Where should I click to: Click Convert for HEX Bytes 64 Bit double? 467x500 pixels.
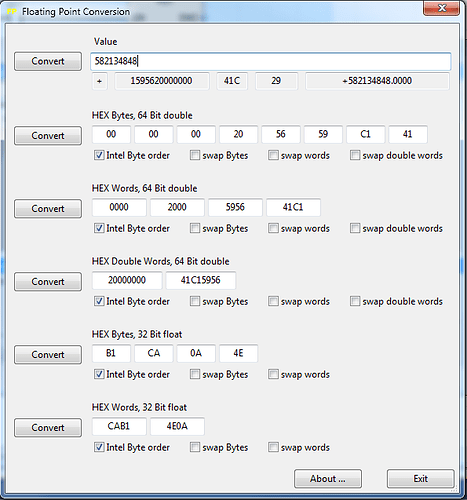(x=48, y=136)
